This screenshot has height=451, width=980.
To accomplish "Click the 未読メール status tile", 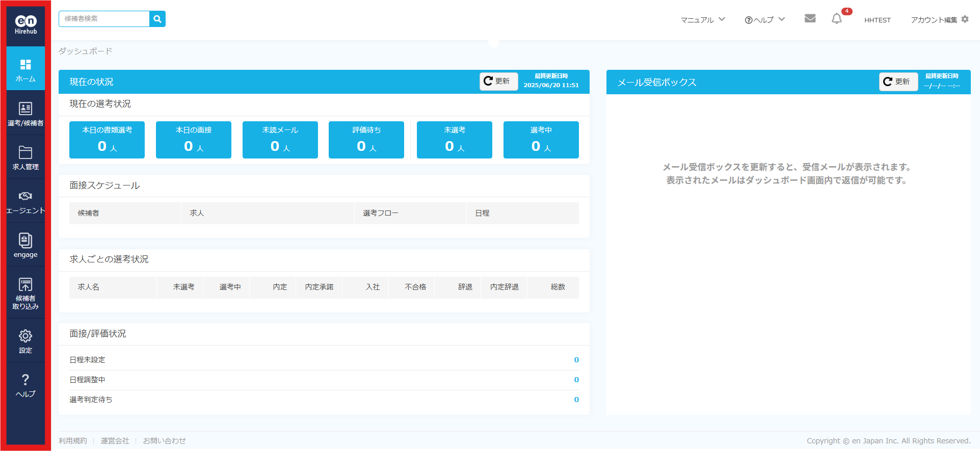I will [x=280, y=140].
